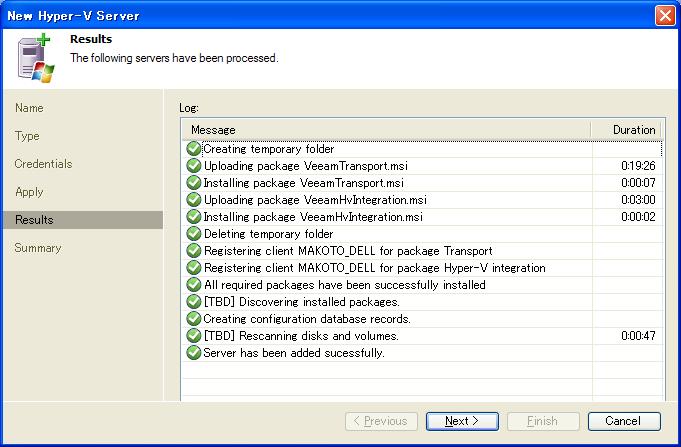The height and width of the screenshot is (447, 681).
Task: Click success icon beside Installing package VeeamHvIntegration.msi
Action: coord(193,216)
